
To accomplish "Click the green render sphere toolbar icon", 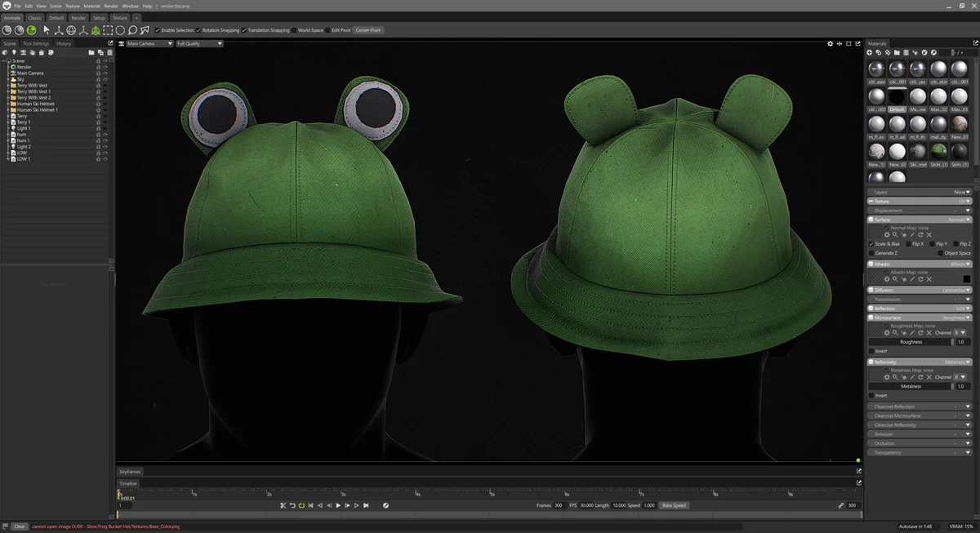I will pyautogui.click(x=32, y=30).
